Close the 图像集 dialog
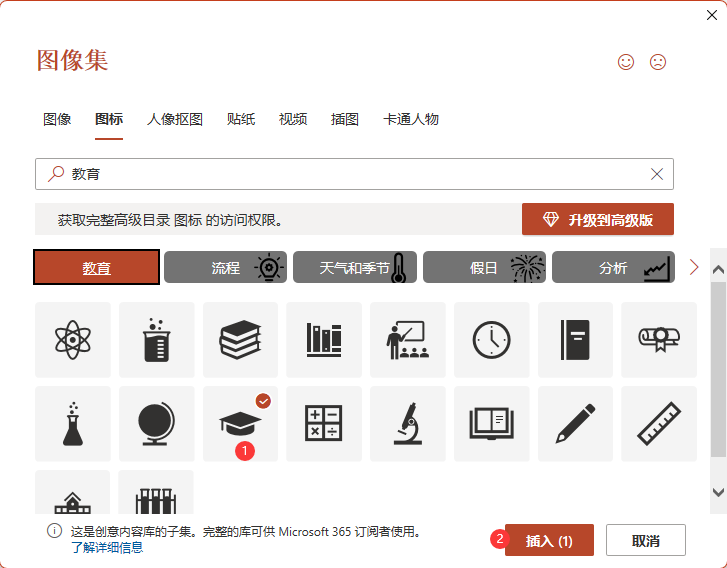The height and width of the screenshot is (568, 727). click(712, 15)
